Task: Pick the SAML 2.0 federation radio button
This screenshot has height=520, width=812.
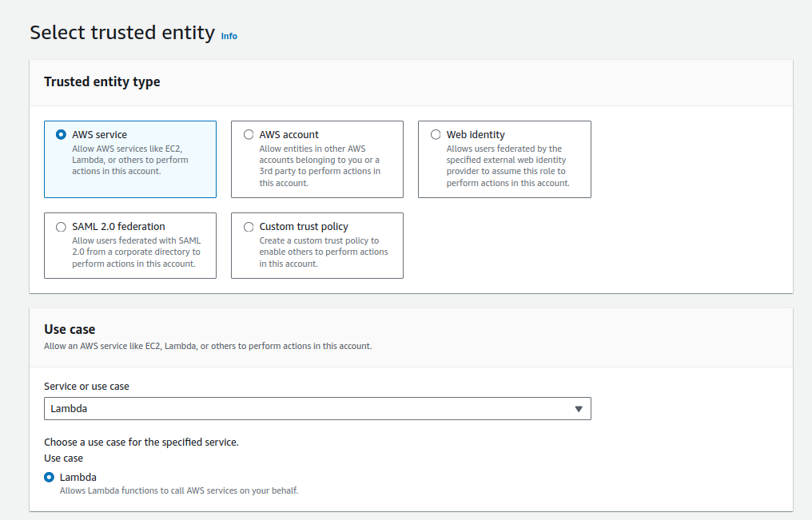Action: tap(62, 227)
